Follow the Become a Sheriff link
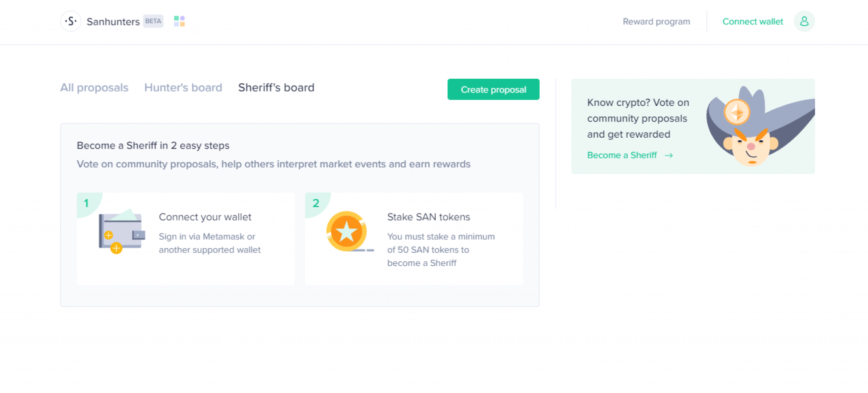The image size is (868, 393). tap(622, 155)
